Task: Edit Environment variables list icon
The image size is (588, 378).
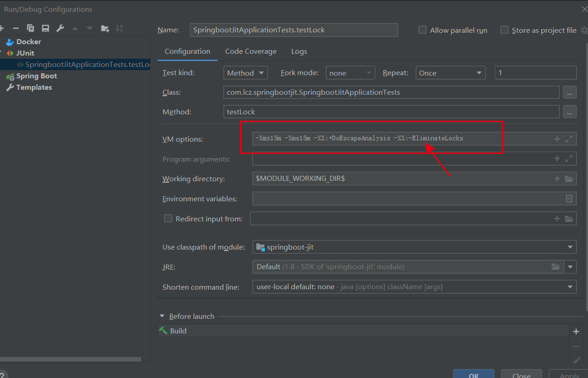Action: [x=569, y=199]
